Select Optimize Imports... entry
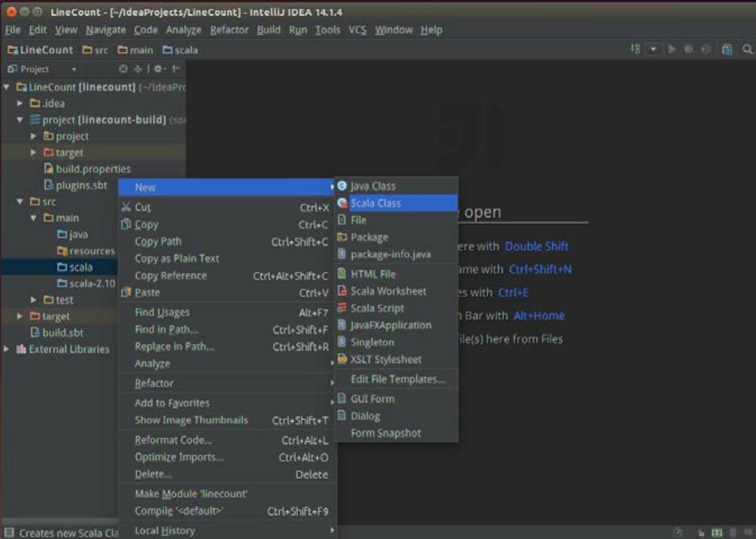Screen dimensions: 756x539 coord(227,457)
